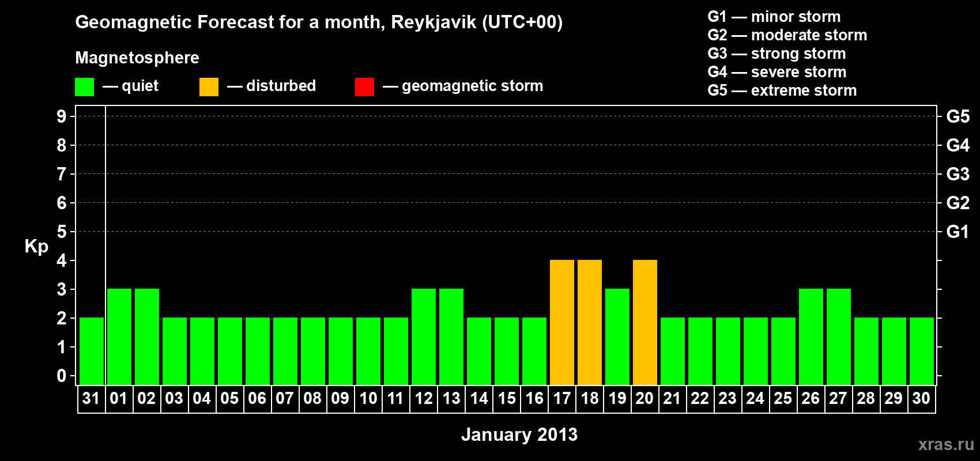980x461 pixels.
Task: Click the 'disturbed' legend label
Action: pos(281,86)
